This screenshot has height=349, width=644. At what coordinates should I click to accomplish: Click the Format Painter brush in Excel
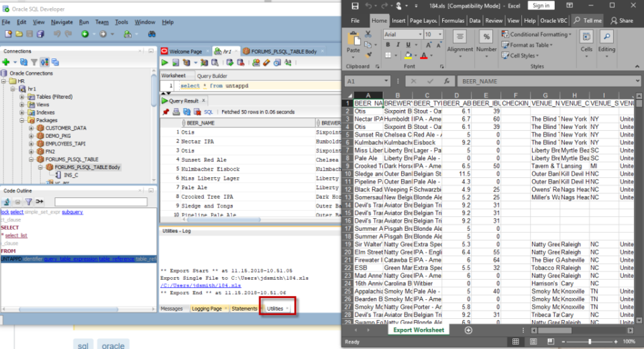(x=368, y=54)
